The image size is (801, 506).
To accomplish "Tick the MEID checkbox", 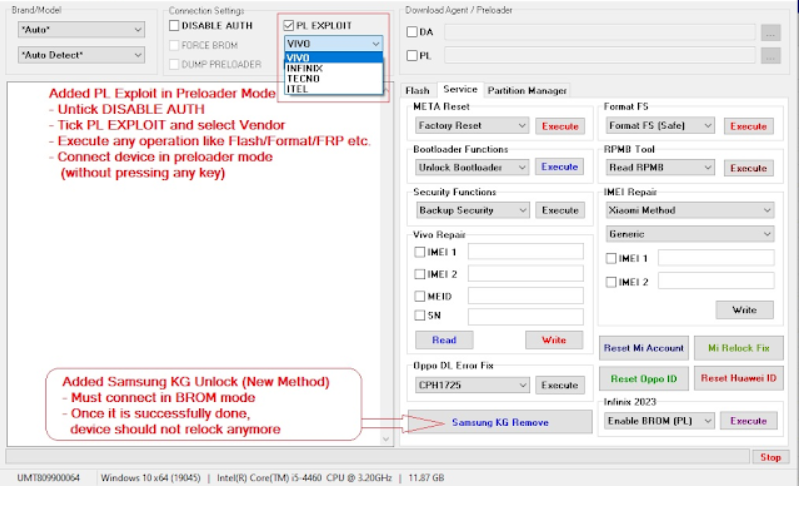I will click(x=420, y=296).
